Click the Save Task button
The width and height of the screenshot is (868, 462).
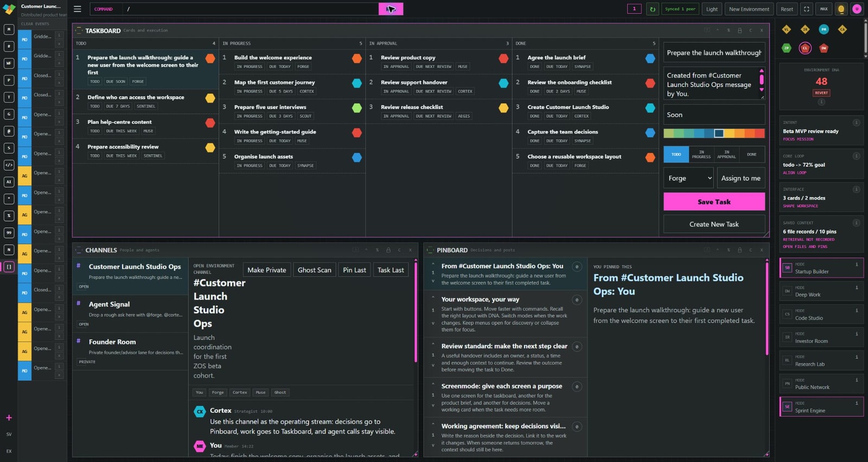(714, 202)
